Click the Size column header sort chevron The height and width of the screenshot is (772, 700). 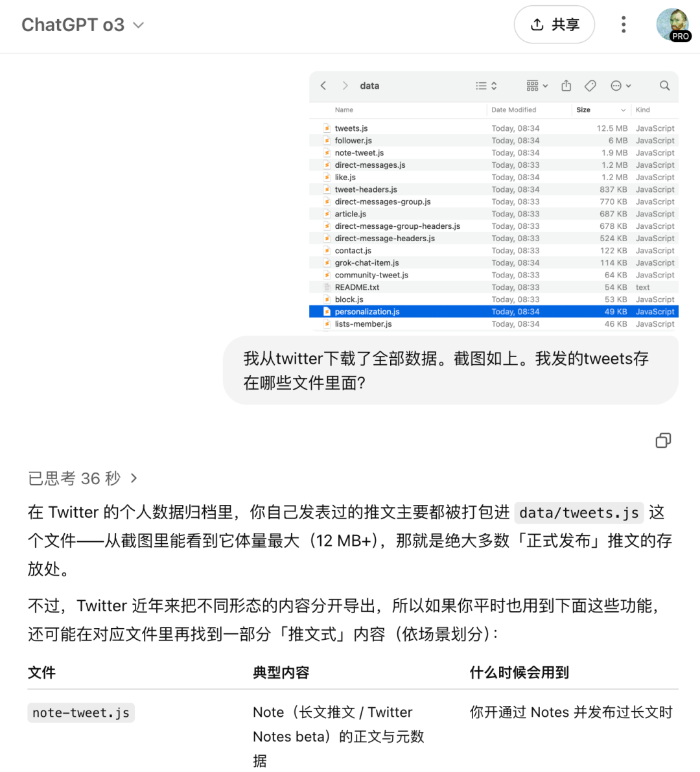pos(624,110)
